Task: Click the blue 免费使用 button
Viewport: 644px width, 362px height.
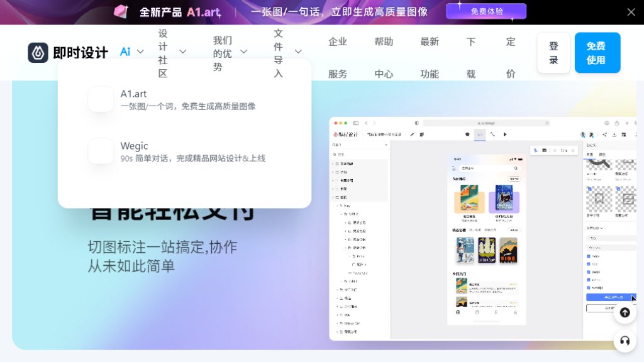Action: (597, 53)
